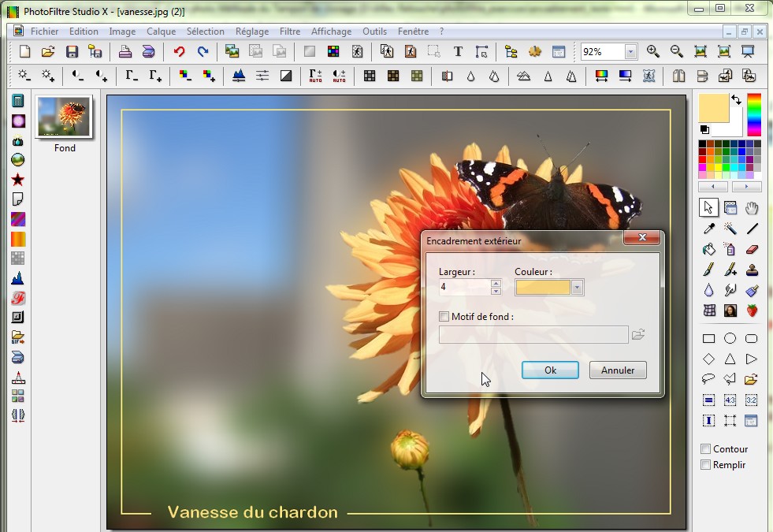Increase the Largeur value with up arrow
Image resolution: width=773 pixels, height=532 pixels.
(496, 283)
